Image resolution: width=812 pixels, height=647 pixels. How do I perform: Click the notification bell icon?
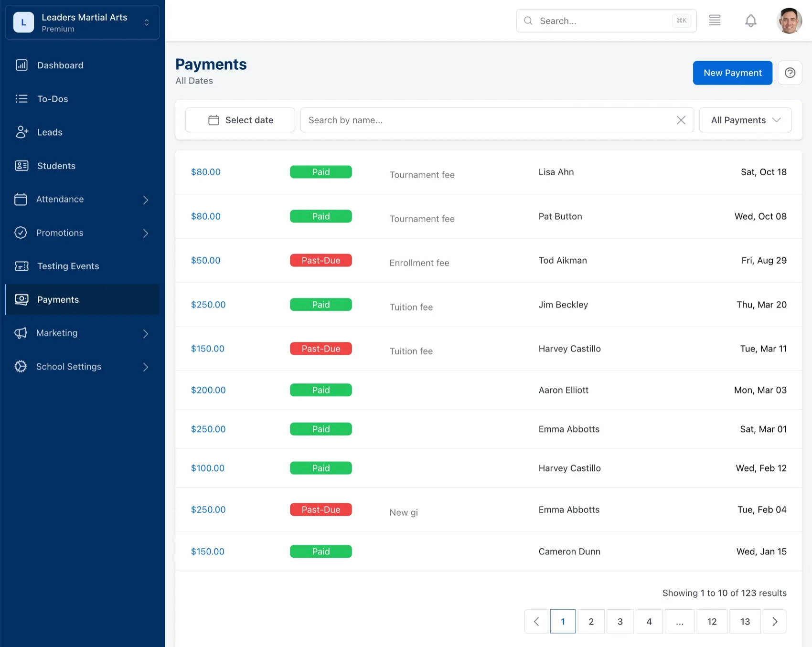[x=750, y=21]
